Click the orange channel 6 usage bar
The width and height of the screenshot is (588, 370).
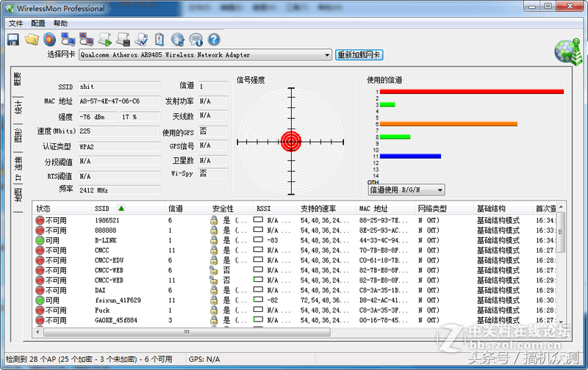pos(448,124)
